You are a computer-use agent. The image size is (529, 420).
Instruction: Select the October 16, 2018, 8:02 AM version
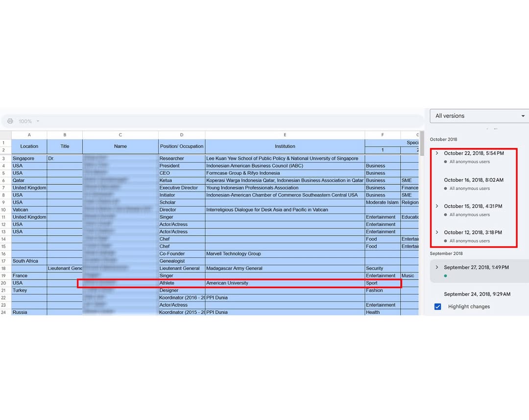473,180
